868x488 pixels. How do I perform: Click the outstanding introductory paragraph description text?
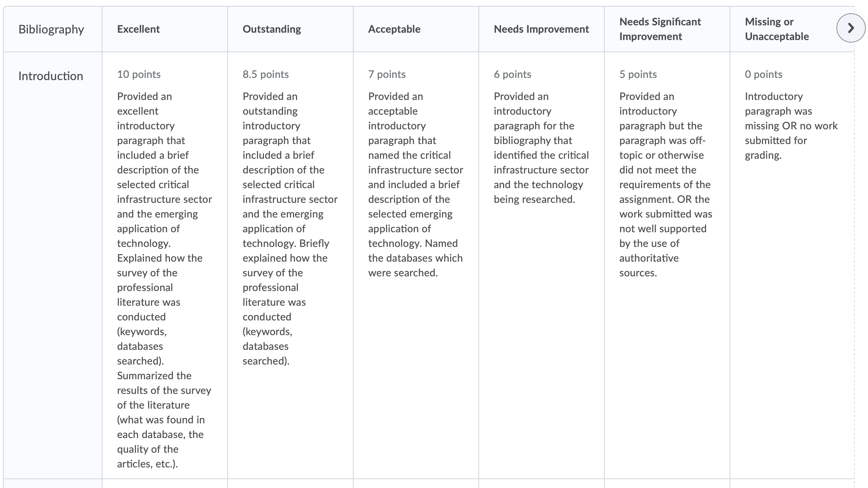[290, 229]
